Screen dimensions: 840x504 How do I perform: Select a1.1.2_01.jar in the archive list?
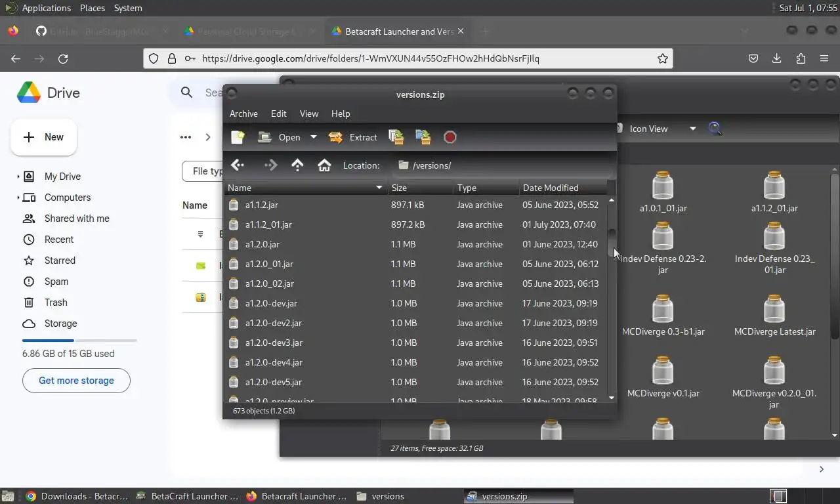click(415, 224)
